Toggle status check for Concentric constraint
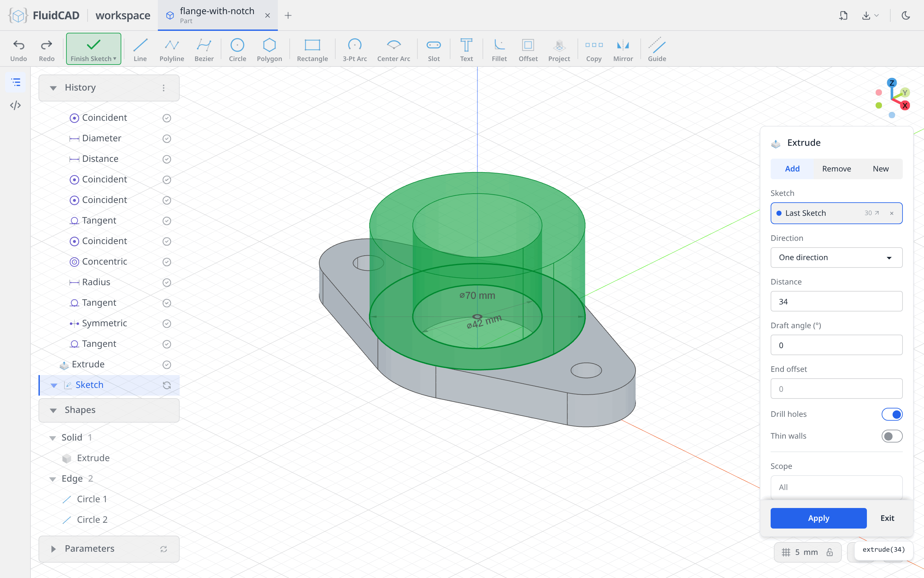This screenshot has height=578, width=924. click(x=167, y=262)
